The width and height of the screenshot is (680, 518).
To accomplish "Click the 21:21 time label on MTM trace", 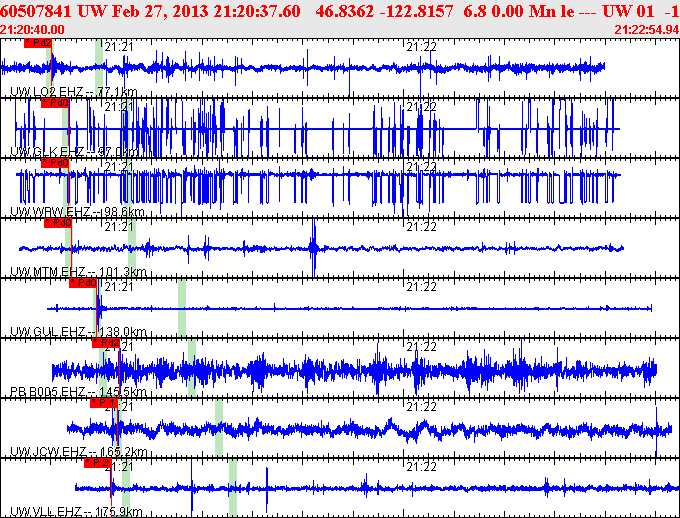I will click(x=119, y=226).
